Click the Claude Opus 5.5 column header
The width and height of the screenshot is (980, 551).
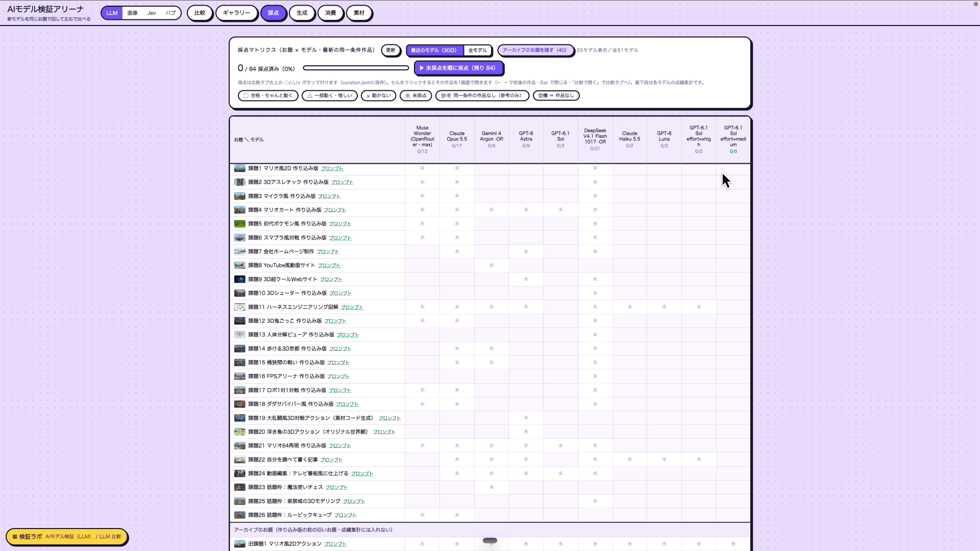(x=457, y=140)
